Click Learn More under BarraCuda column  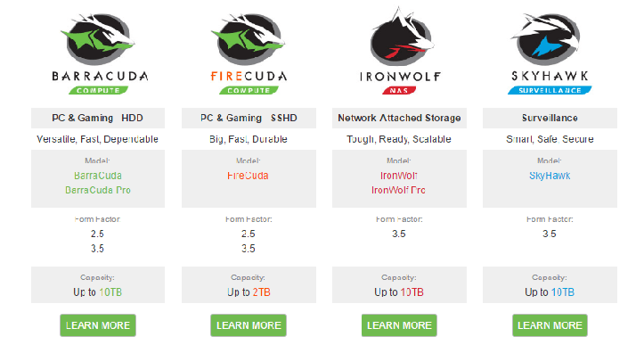[98, 325]
